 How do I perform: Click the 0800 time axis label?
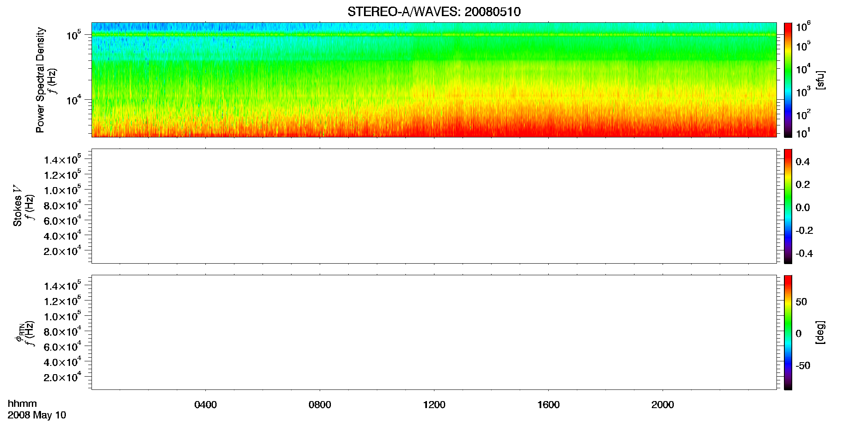pyautogui.click(x=320, y=405)
